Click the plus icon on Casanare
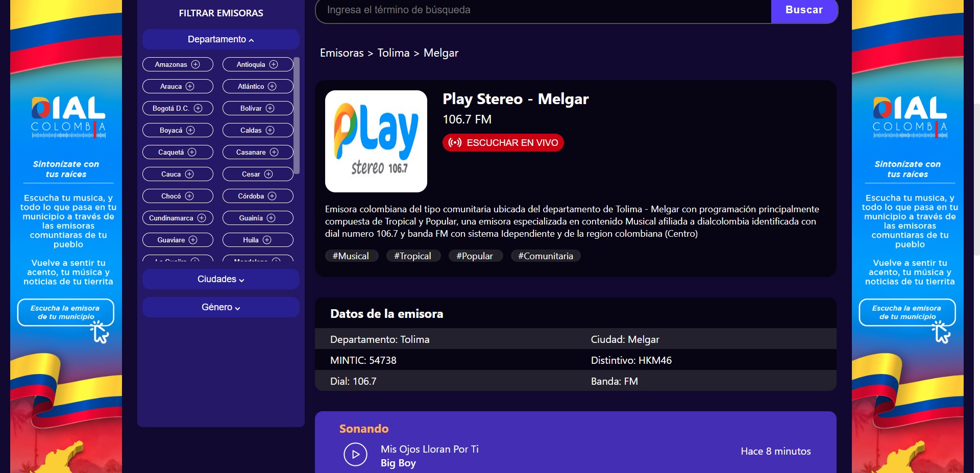Image resolution: width=980 pixels, height=473 pixels. (274, 152)
